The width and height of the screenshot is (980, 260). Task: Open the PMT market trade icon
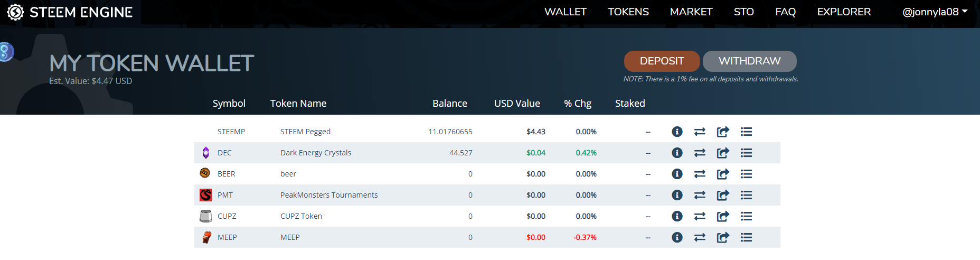coord(700,195)
